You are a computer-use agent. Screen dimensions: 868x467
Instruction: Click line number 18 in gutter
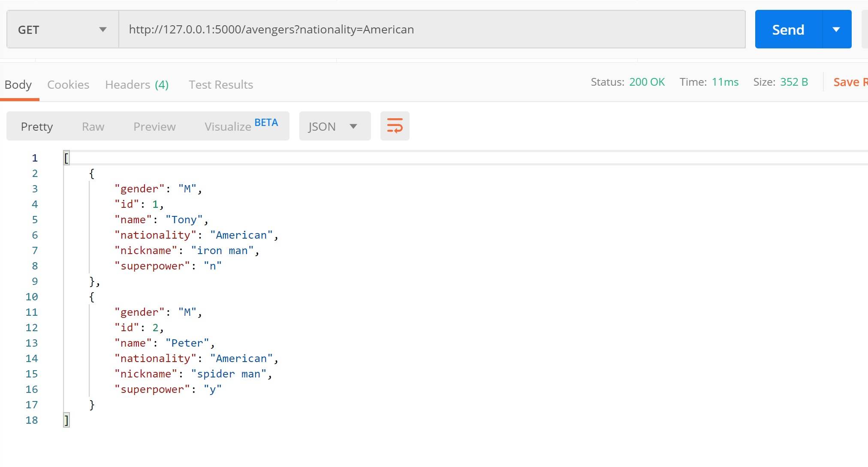click(x=32, y=420)
